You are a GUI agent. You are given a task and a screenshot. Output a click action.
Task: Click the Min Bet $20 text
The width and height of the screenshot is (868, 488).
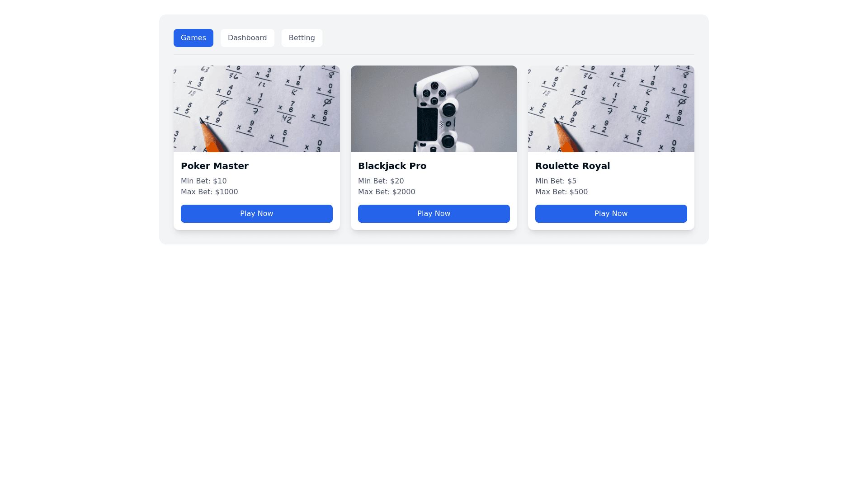coord(381,181)
